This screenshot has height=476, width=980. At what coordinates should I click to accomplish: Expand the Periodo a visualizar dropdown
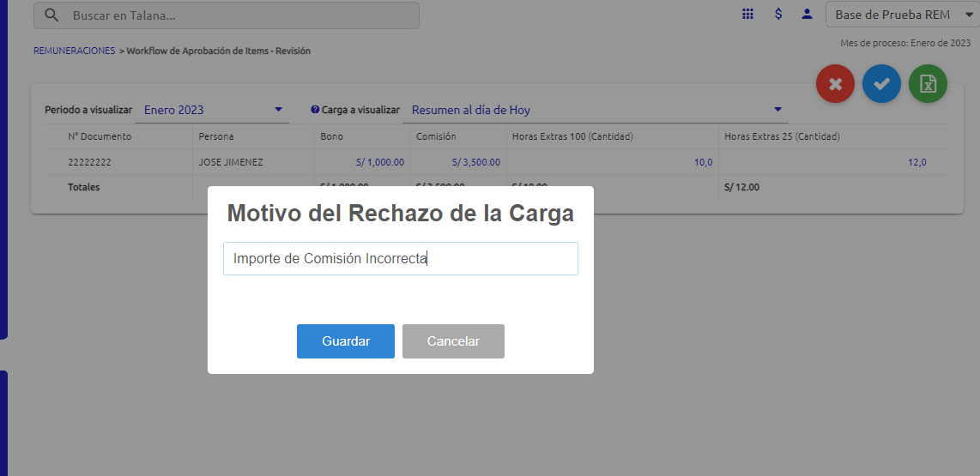pyautogui.click(x=278, y=110)
